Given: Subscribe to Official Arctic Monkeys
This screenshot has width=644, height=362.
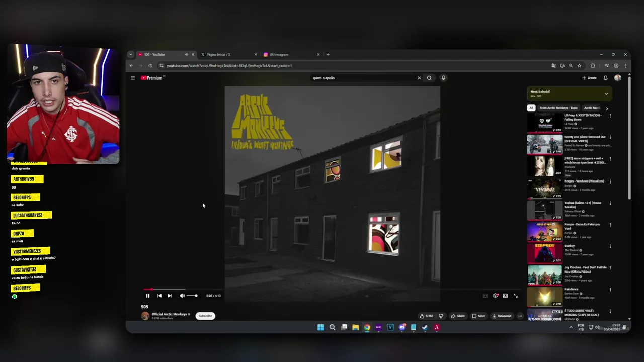Looking at the screenshot, I should pyautogui.click(x=205, y=316).
